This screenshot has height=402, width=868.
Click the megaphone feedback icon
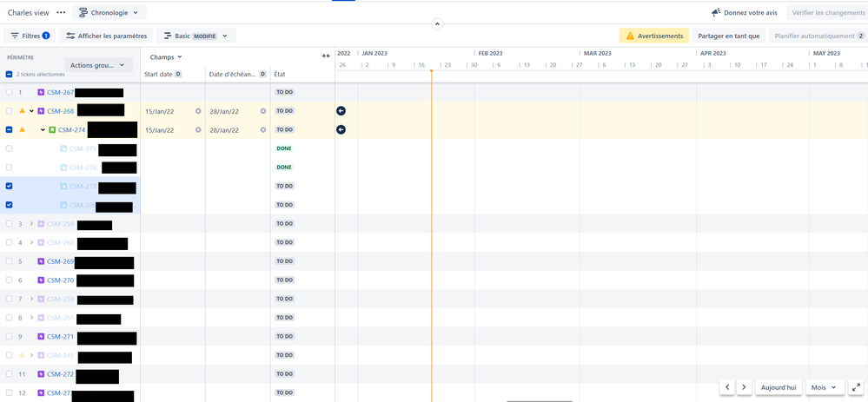[716, 12]
